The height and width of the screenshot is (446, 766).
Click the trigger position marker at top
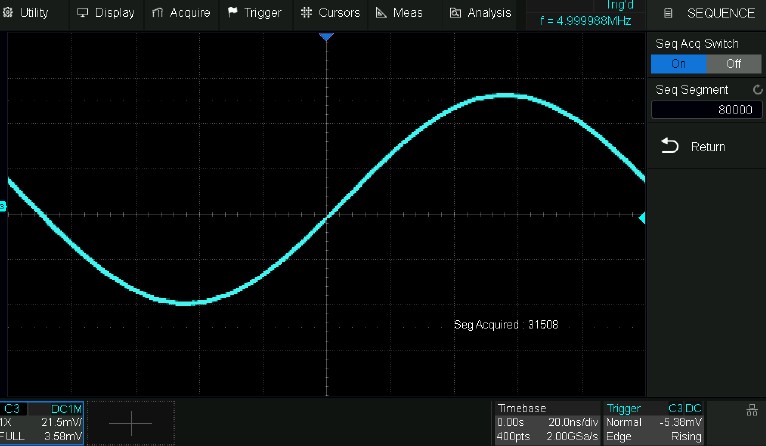pyautogui.click(x=326, y=37)
